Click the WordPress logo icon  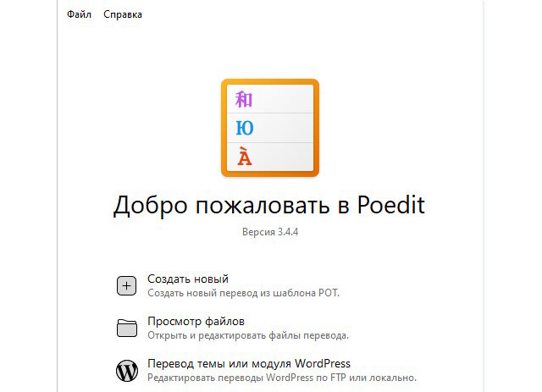(x=126, y=370)
